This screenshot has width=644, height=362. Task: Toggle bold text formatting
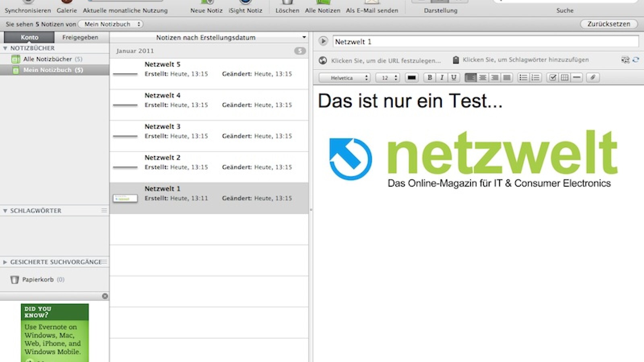[429, 78]
